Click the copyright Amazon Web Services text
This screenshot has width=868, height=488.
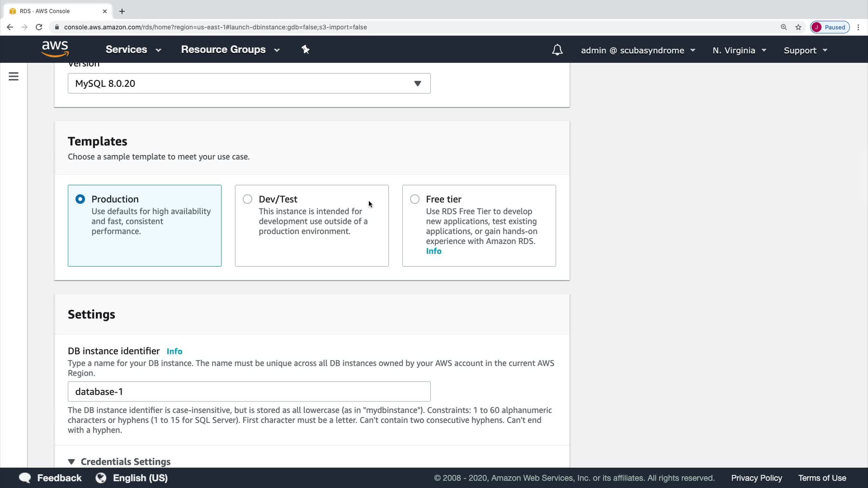tap(574, 478)
